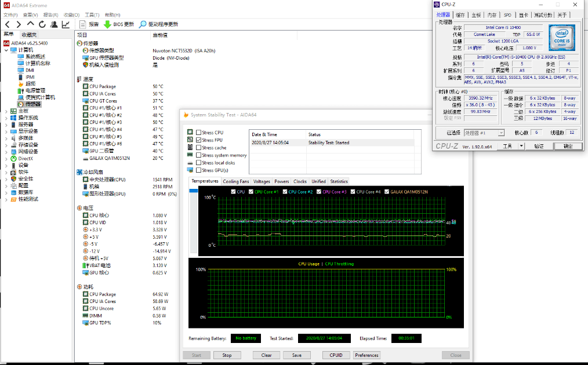Toggle CPU Core #1 graph checkbox
This screenshot has height=365, width=588.
pyautogui.click(x=251, y=192)
